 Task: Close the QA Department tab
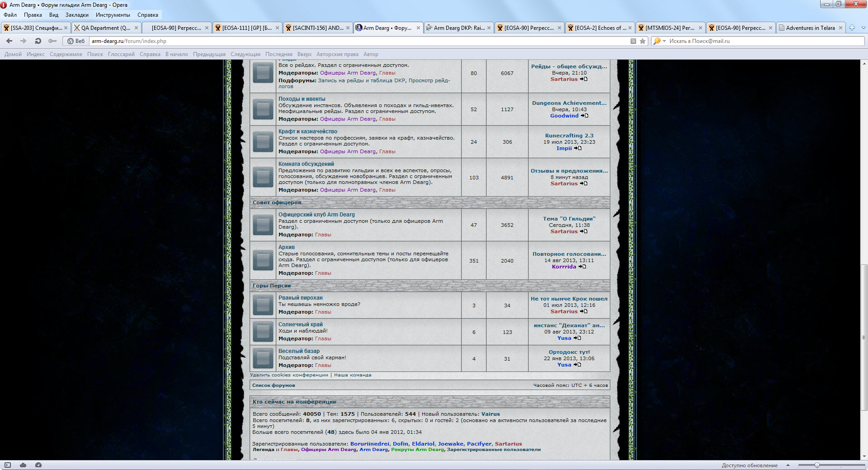136,28
